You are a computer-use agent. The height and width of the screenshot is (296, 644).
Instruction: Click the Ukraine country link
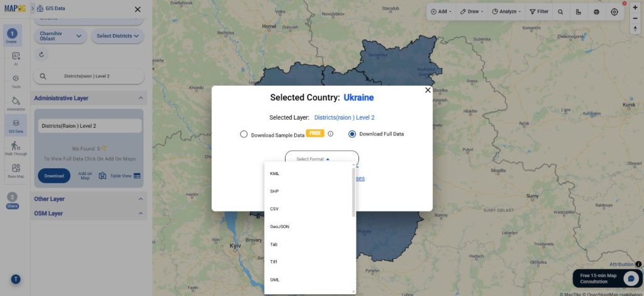358,98
